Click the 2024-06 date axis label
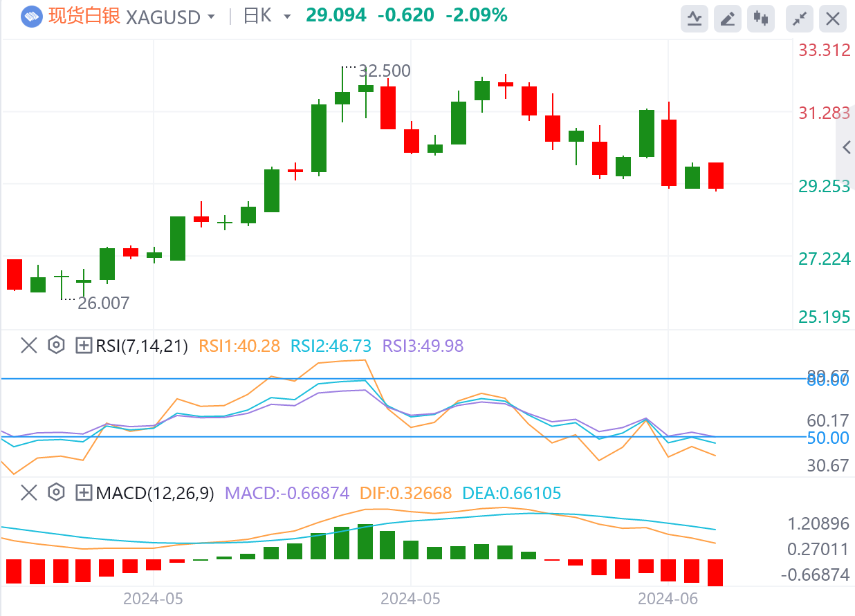The width and height of the screenshot is (855, 616). click(668, 598)
